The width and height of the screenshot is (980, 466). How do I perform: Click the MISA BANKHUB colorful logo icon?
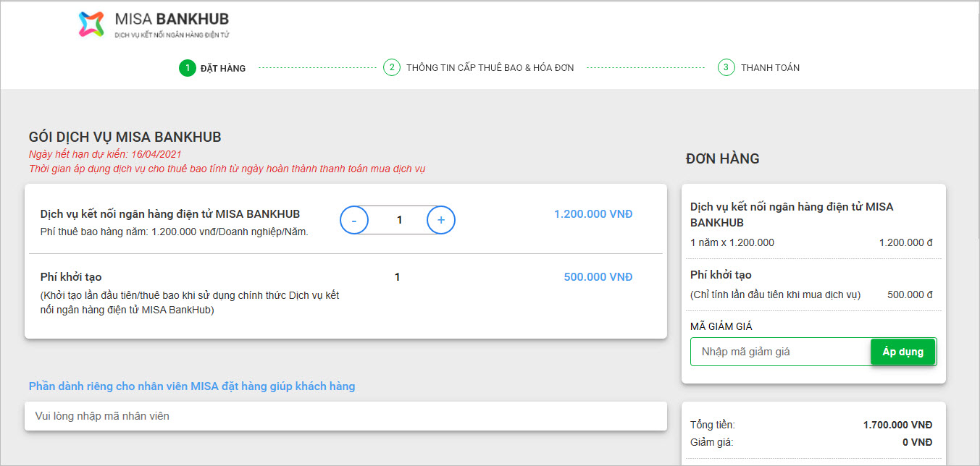[x=91, y=24]
